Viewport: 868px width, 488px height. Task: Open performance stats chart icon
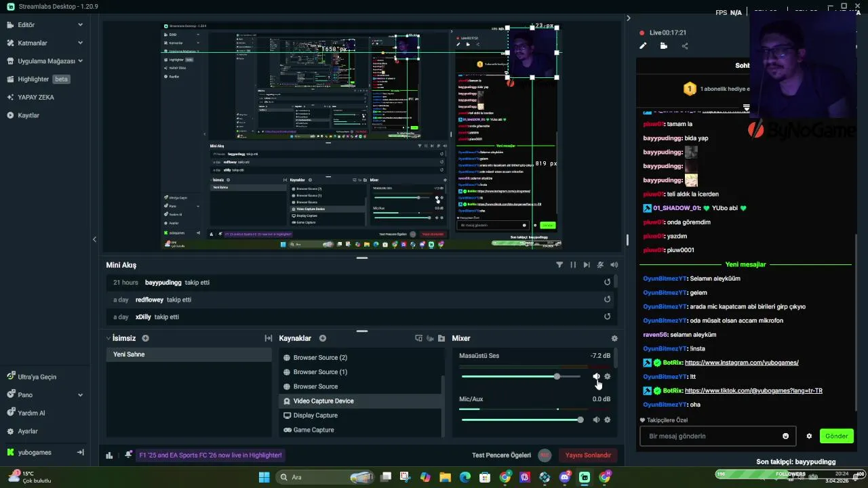pos(109,455)
